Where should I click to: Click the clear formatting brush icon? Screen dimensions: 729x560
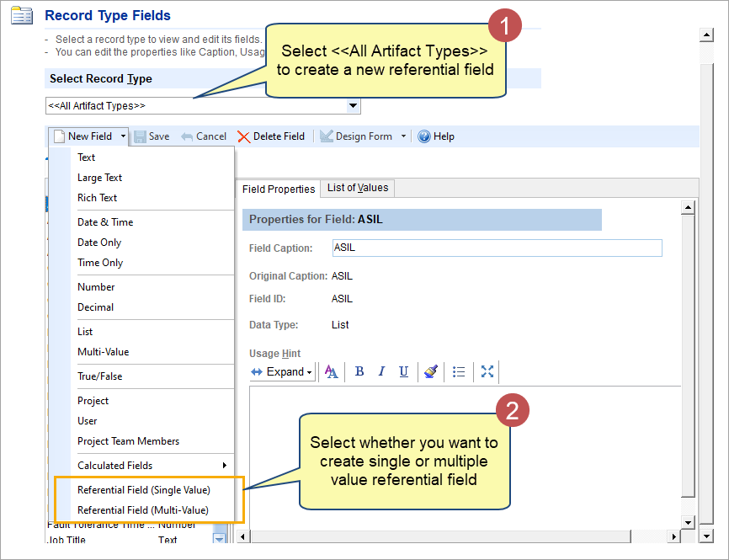(430, 371)
